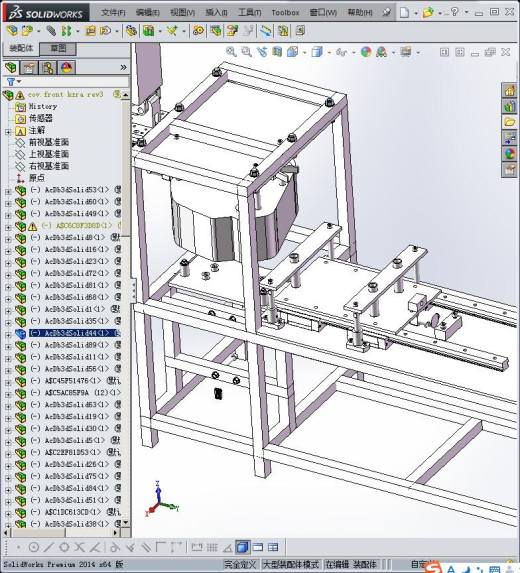This screenshot has height=573, width=520.
Task: Open the 编辑(E) menu
Action: pos(148,12)
